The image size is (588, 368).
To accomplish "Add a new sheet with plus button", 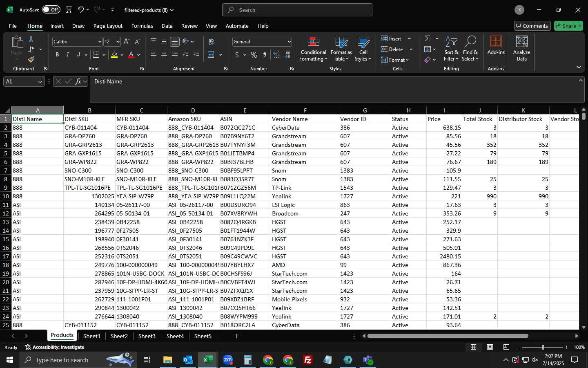I will pos(236,336).
